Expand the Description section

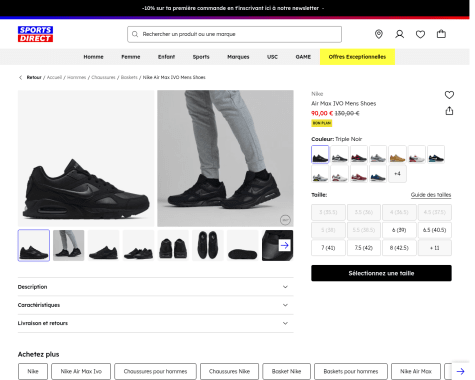tap(156, 287)
